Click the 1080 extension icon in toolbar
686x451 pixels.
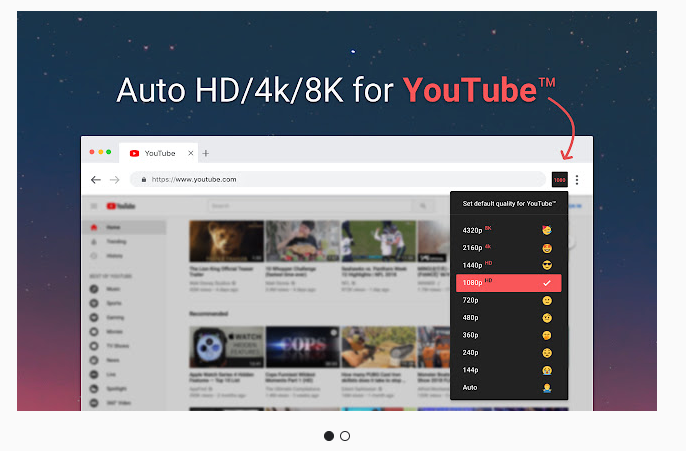560,180
